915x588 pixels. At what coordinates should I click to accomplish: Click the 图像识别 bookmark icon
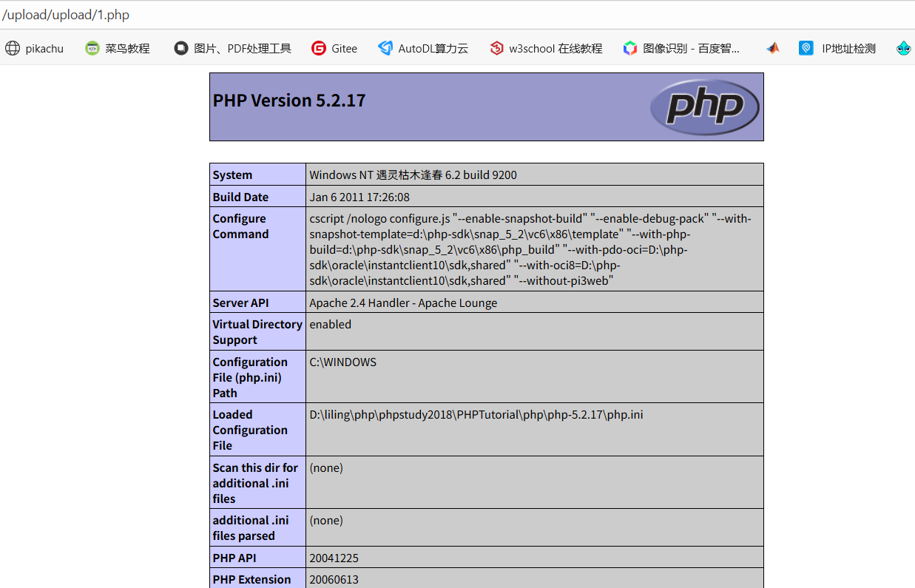tap(630, 48)
